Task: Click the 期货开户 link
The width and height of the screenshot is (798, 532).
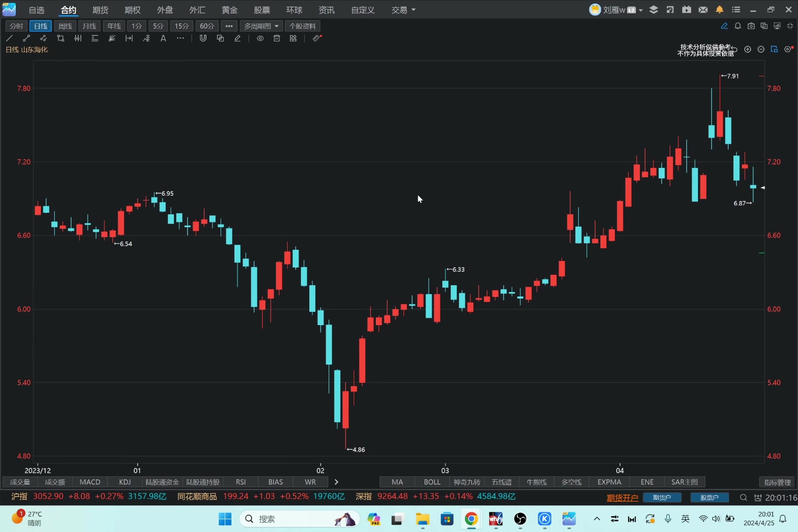Action: pyautogui.click(x=622, y=498)
